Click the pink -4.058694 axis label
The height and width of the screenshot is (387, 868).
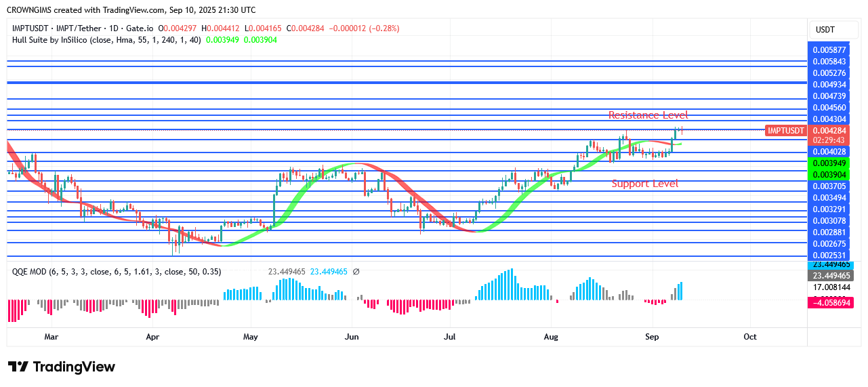[829, 303]
